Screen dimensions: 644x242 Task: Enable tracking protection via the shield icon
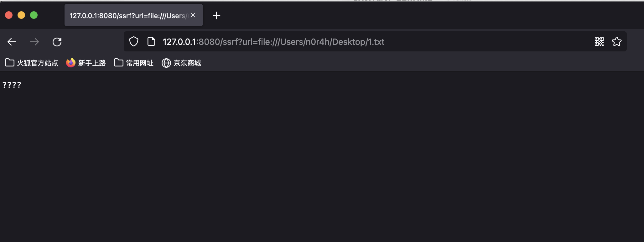(133, 41)
